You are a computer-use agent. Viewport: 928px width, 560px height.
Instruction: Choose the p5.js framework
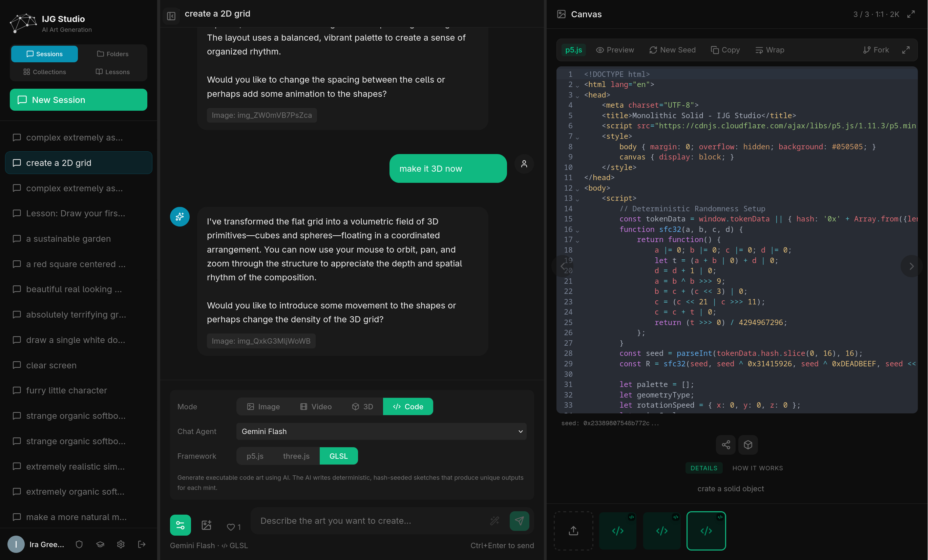pyautogui.click(x=255, y=456)
